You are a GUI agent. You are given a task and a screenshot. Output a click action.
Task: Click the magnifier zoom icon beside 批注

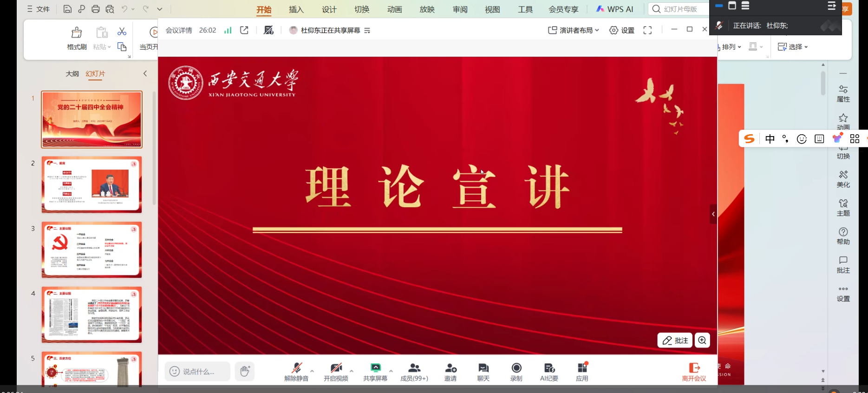pos(702,340)
